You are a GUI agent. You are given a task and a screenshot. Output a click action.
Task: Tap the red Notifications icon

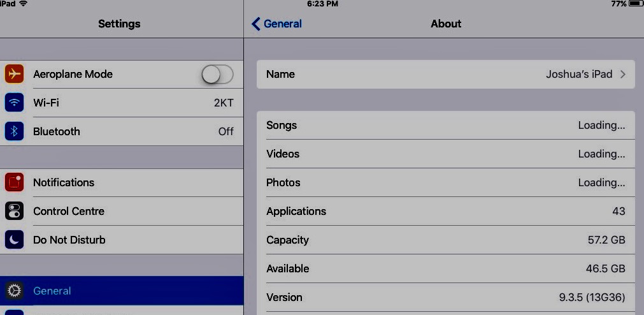14,182
